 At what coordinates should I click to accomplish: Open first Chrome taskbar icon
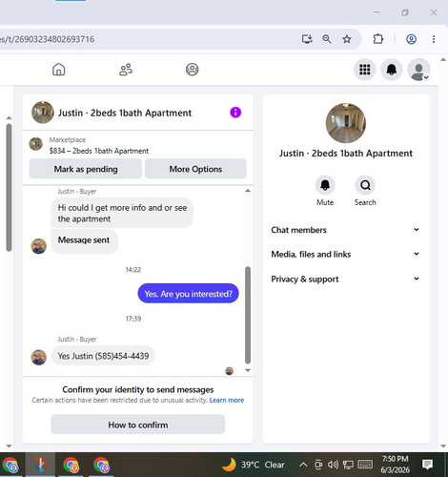pos(10,466)
